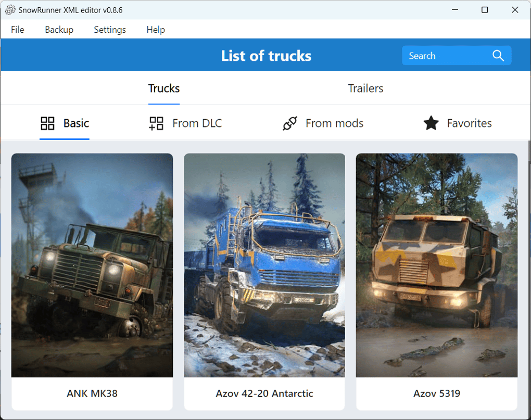This screenshot has width=531, height=420.
Task: Close the SnowRunner XML editor window
Action: coord(515,10)
